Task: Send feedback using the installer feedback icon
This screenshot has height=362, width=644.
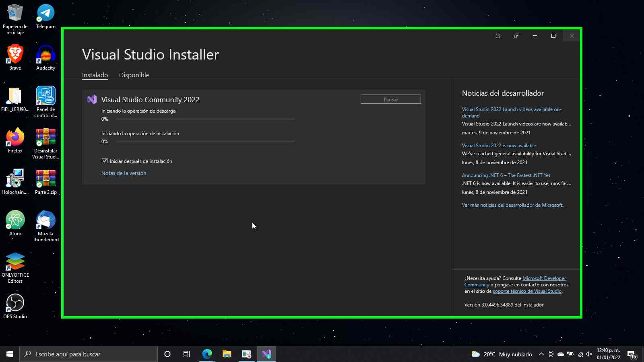Action: 516,36
